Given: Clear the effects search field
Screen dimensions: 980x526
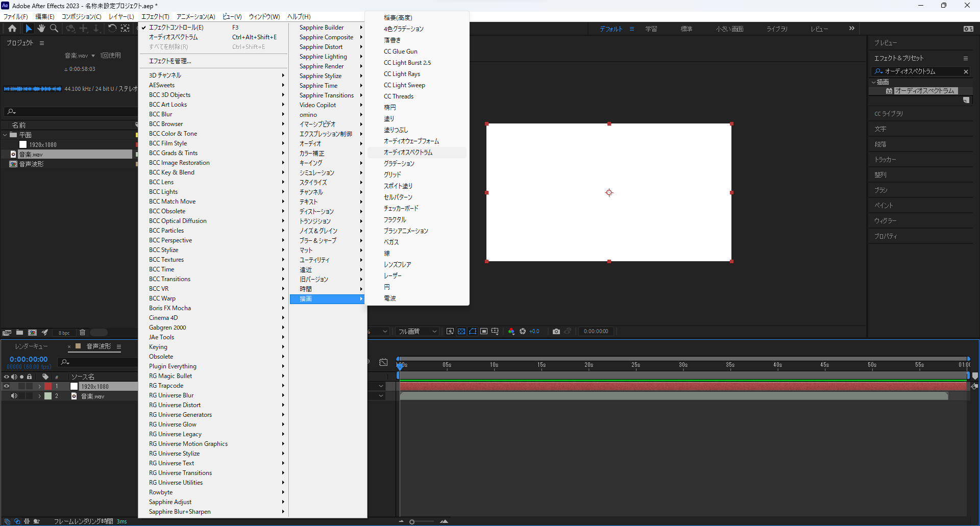Looking at the screenshot, I should pos(966,72).
